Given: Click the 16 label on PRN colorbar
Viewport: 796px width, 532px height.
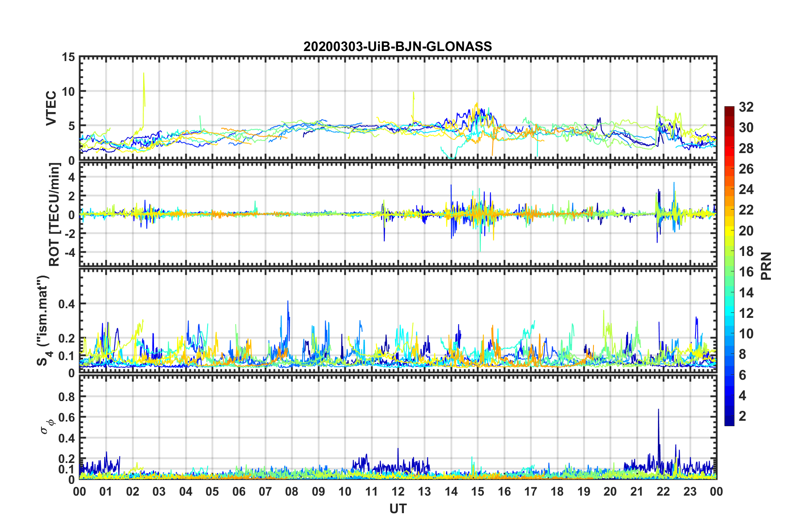Looking at the screenshot, I should click(x=746, y=272).
